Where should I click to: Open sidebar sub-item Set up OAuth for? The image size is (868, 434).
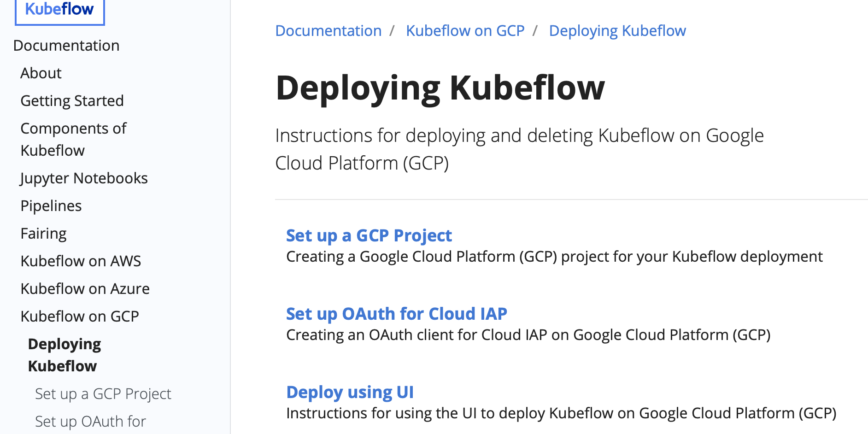[x=91, y=422]
